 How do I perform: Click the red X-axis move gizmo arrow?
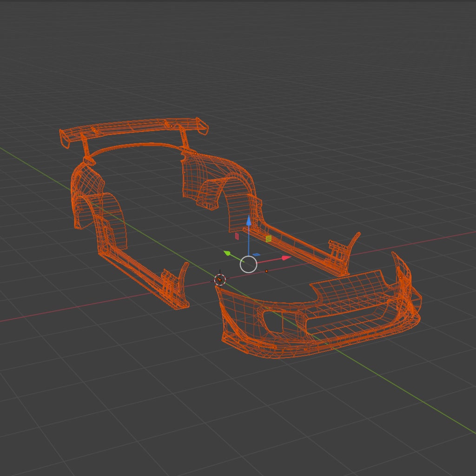(x=286, y=258)
